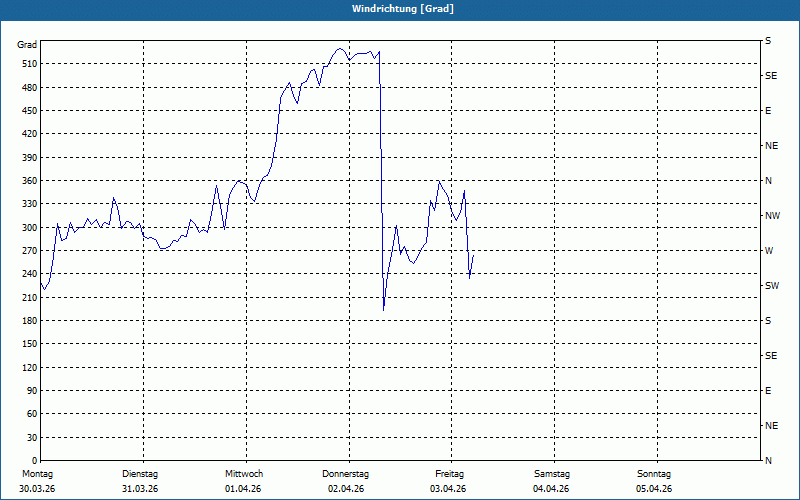Choose the '210' degree axis label
Viewport: 800px width, 500px height.
click(x=30, y=297)
